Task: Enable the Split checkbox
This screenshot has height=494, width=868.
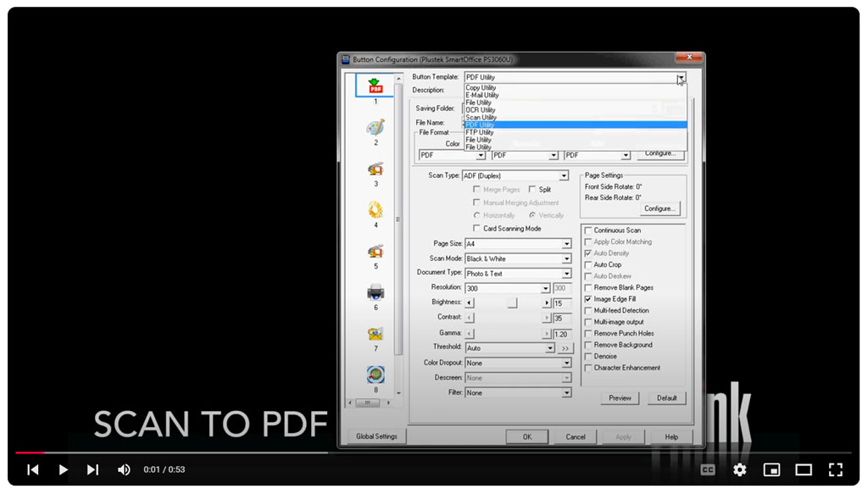Action: (x=532, y=189)
